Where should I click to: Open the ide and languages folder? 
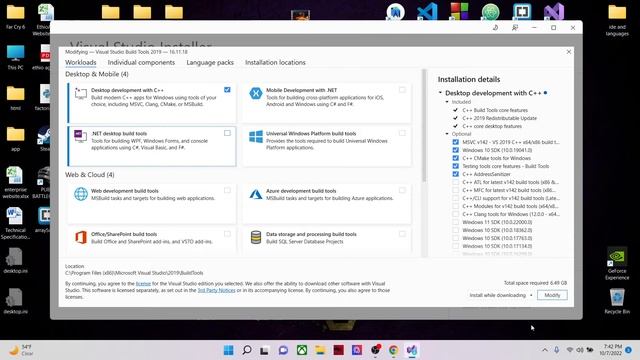pyautogui.click(x=617, y=19)
